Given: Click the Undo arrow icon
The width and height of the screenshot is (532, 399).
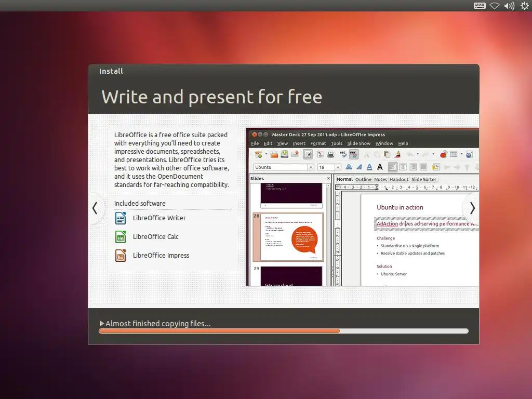Looking at the screenshot, I should 410,154.
